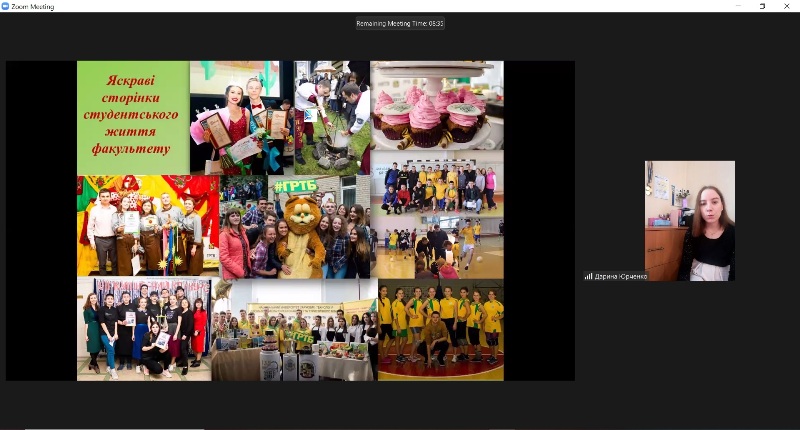Click the participant name label Дарина Юрченко
The image size is (800, 430).
click(621, 276)
